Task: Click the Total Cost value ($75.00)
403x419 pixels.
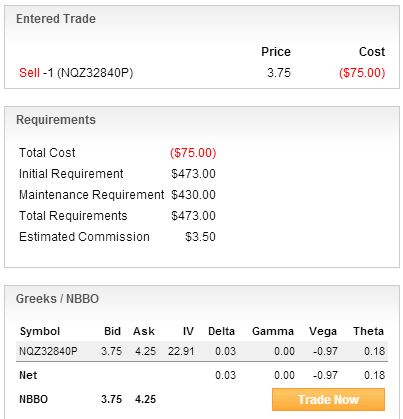Action: coord(193,153)
